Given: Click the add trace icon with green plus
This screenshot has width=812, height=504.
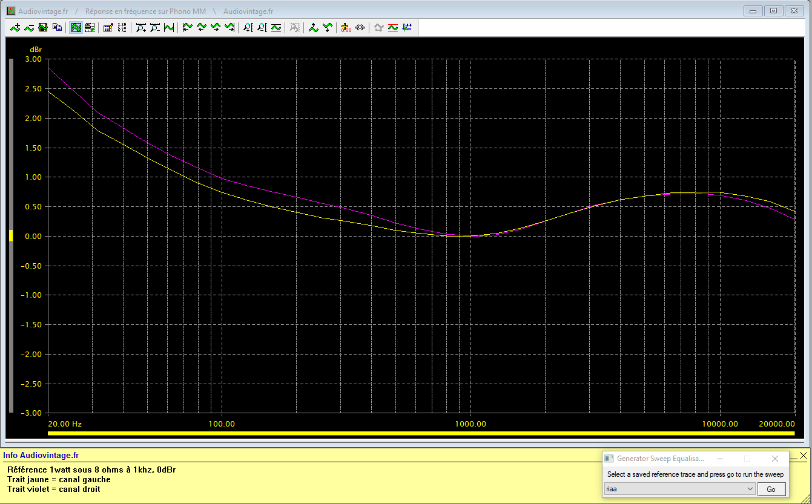Looking at the screenshot, I should coord(15,27).
